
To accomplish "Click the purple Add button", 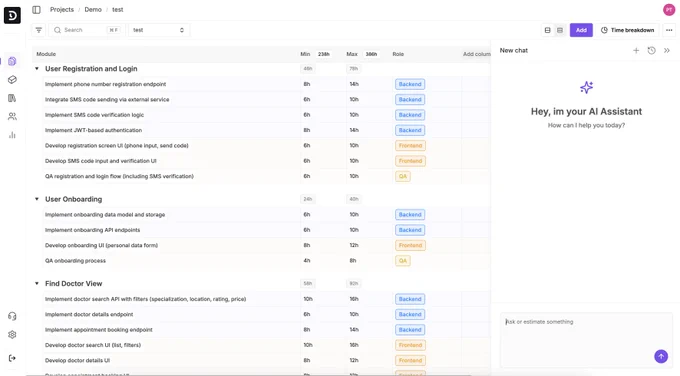I will point(581,30).
